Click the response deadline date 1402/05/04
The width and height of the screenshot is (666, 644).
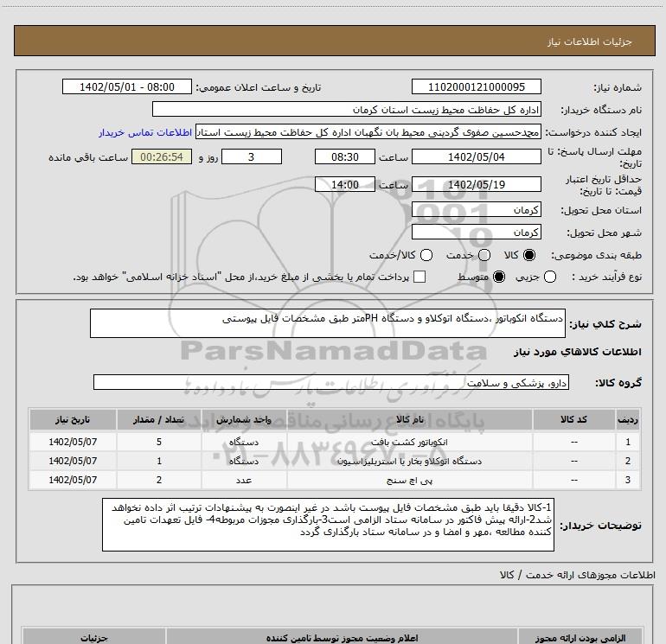(x=476, y=156)
